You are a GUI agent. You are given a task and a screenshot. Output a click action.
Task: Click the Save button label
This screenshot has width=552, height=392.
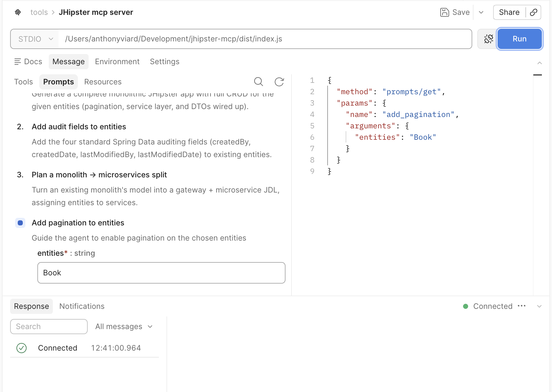461,12
